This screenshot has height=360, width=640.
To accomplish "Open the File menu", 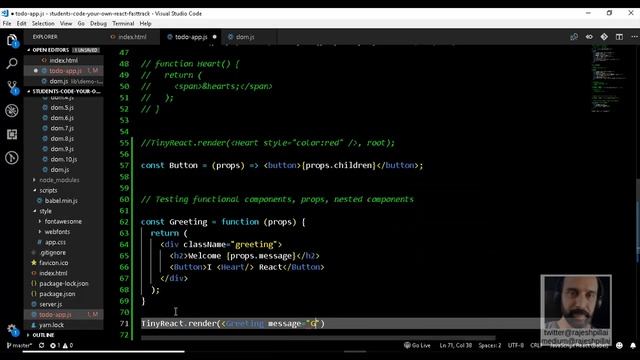I will pos(7,24).
